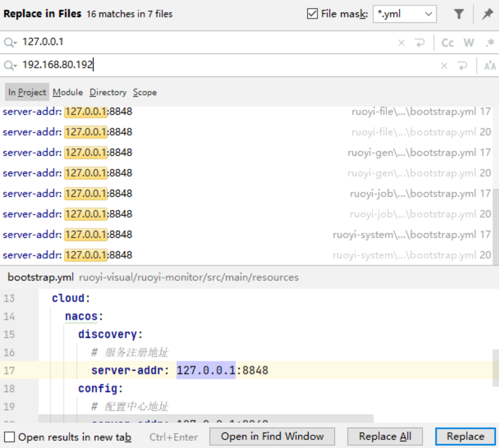Screen dimensions: 499x448
Task: Click the filter funnel icon
Action: click(x=459, y=14)
